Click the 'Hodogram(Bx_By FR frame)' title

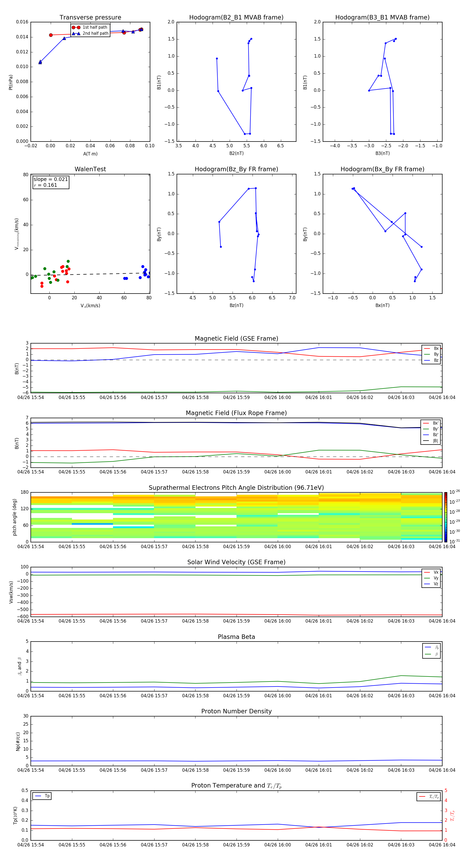(x=382, y=169)
